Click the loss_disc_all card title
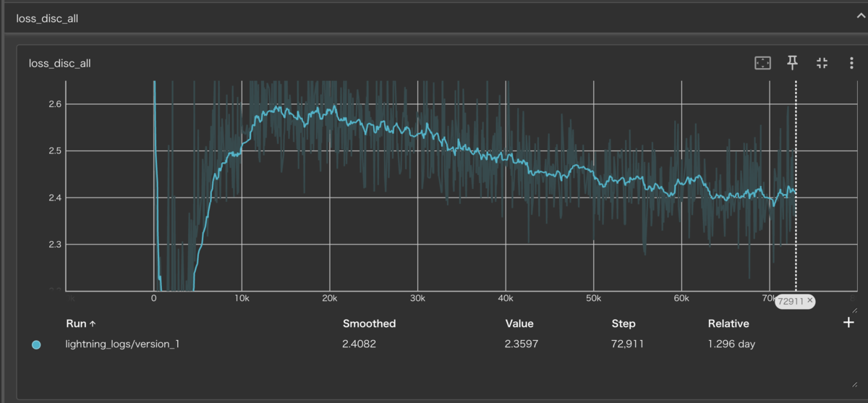The height and width of the screenshot is (403, 868). tap(60, 64)
